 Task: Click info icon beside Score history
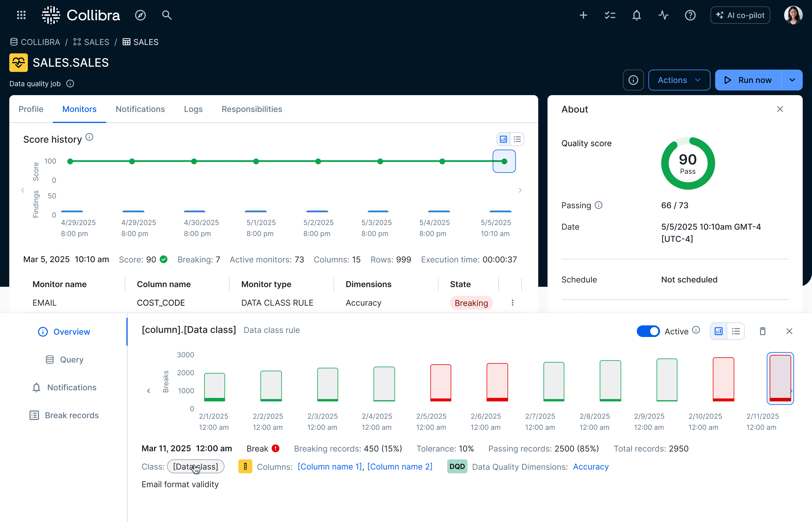(x=89, y=137)
